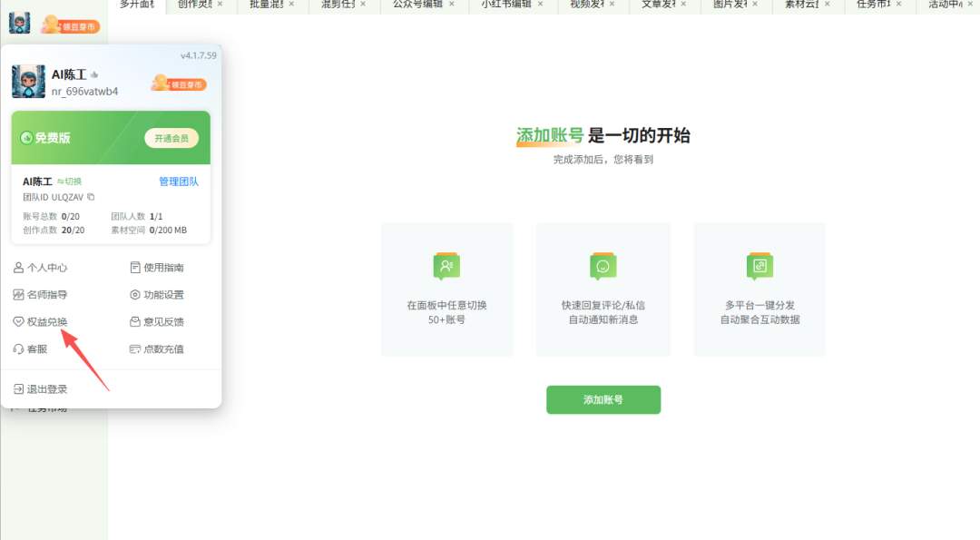Click the 素材空间 0/200 MB value

coord(168,230)
